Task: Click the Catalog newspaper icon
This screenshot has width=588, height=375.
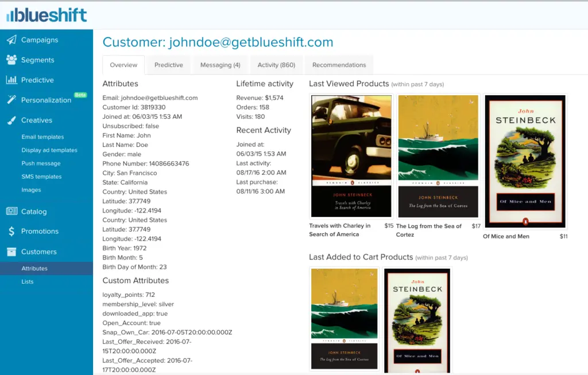Action: [x=11, y=211]
